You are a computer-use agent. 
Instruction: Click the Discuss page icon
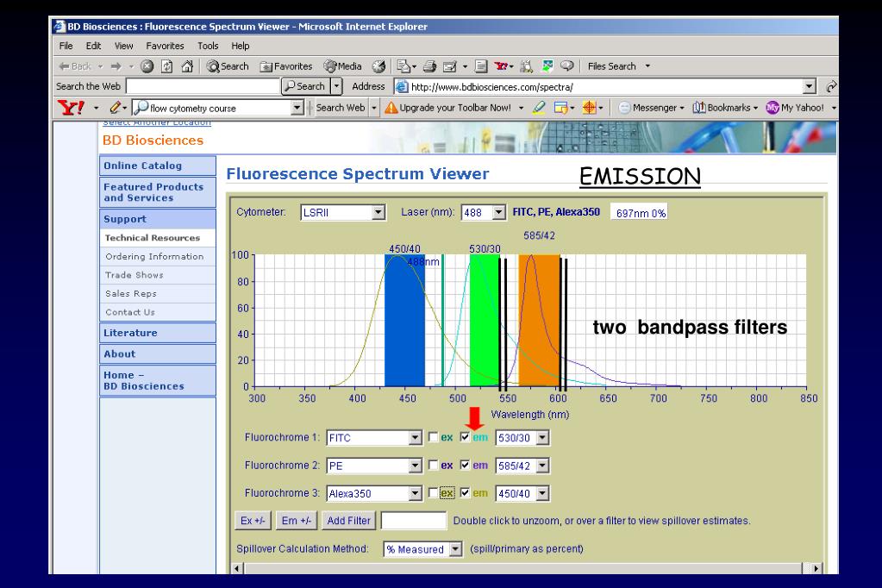[481, 66]
